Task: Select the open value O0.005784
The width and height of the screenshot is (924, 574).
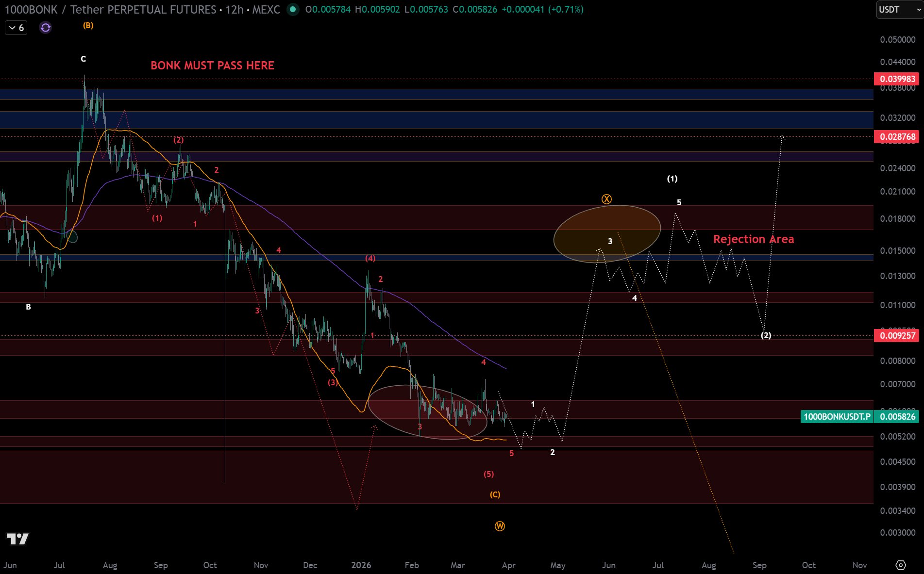Action: (x=328, y=9)
